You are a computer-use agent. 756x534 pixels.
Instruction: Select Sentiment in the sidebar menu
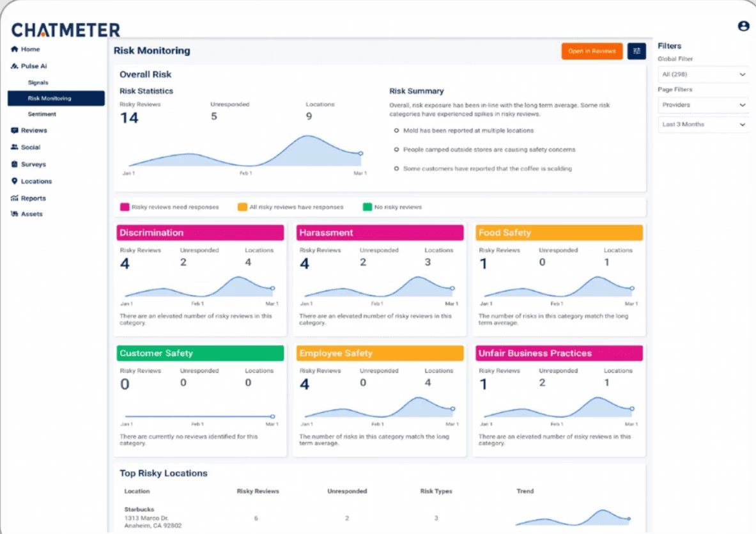click(42, 114)
